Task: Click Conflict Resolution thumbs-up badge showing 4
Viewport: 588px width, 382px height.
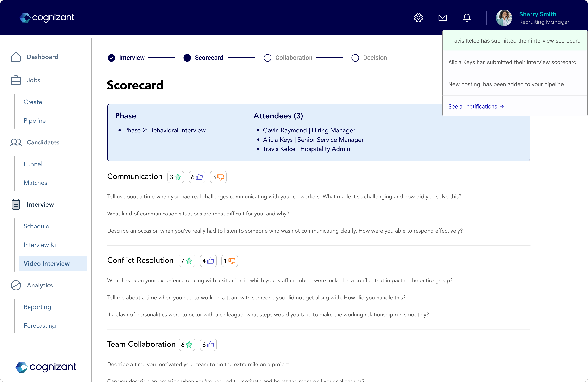Action: (x=208, y=261)
